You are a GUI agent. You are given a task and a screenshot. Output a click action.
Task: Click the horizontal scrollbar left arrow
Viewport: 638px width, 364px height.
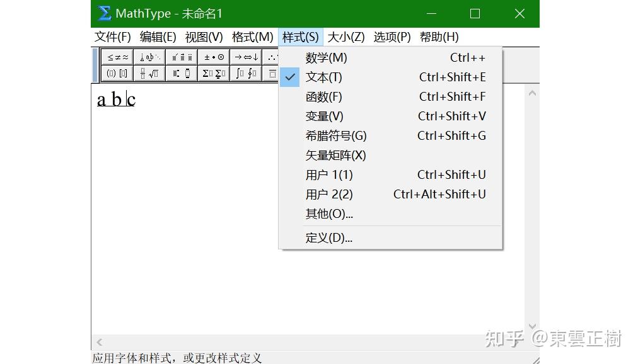(100, 343)
